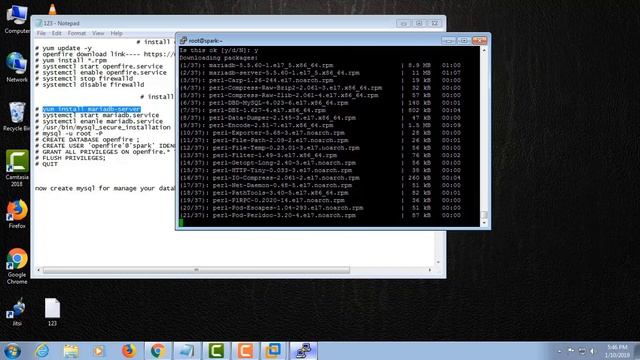The height and width of the screenshot is (360, 640).
Task: Open the File menu in Notepad
Action: (x=41, y=33)
